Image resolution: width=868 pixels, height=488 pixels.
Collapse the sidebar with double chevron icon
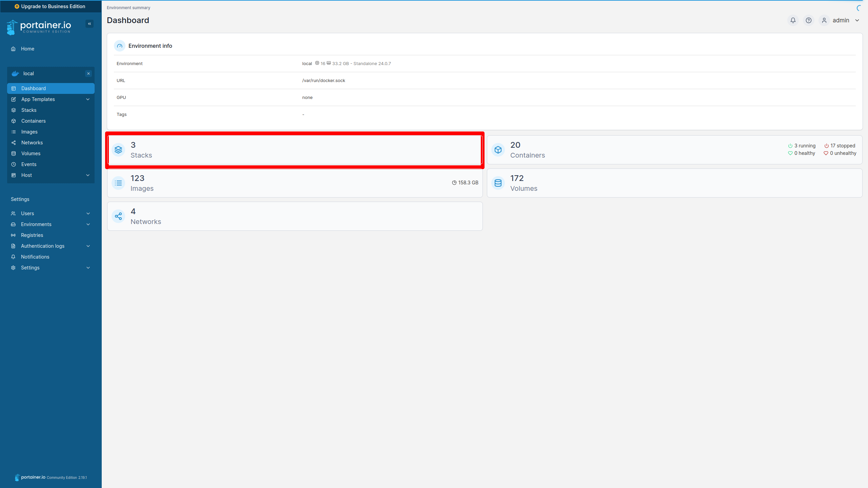tap(90, 24)
